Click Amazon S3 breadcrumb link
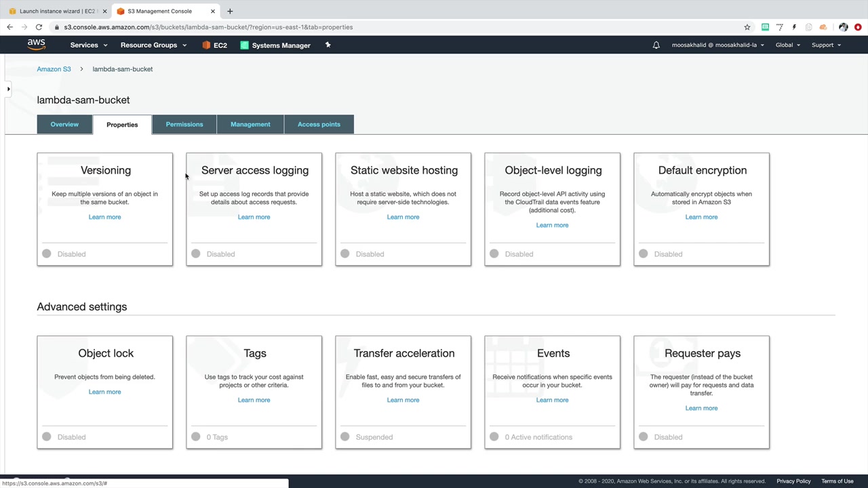 coord(54,69)
